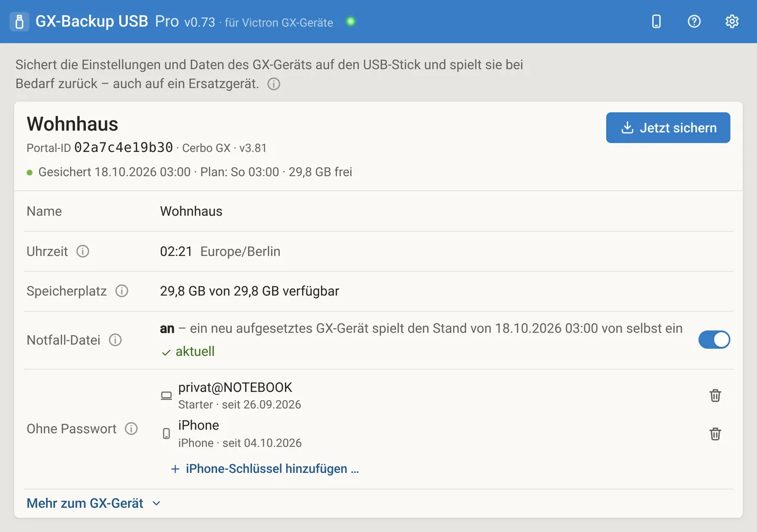Click the green status indicator dot in header

(x=351, y=22)
